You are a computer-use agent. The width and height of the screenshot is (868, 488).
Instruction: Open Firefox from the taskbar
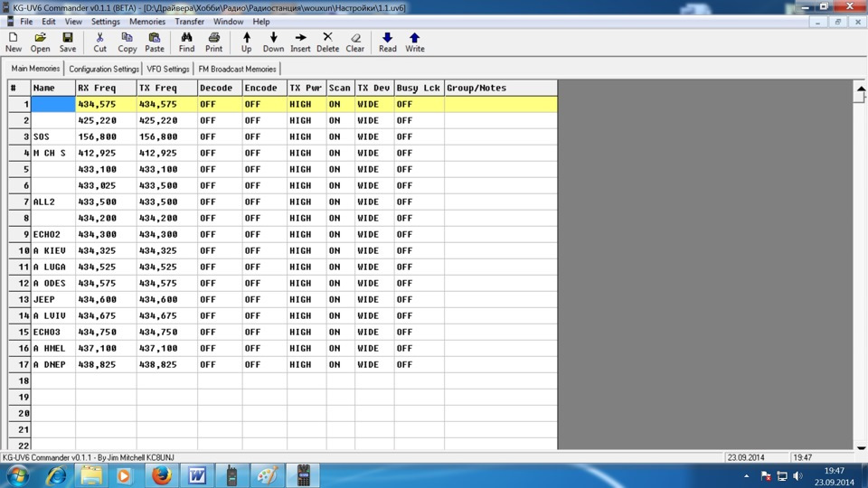(x=161, y=476)
